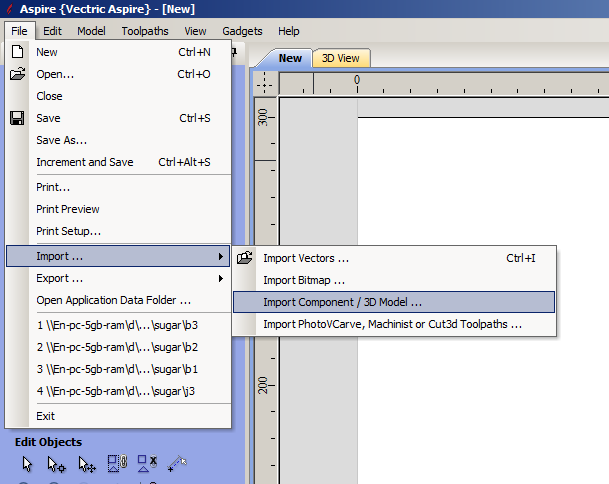
Task: Open the File menu
Action: (x=19, y=31)
